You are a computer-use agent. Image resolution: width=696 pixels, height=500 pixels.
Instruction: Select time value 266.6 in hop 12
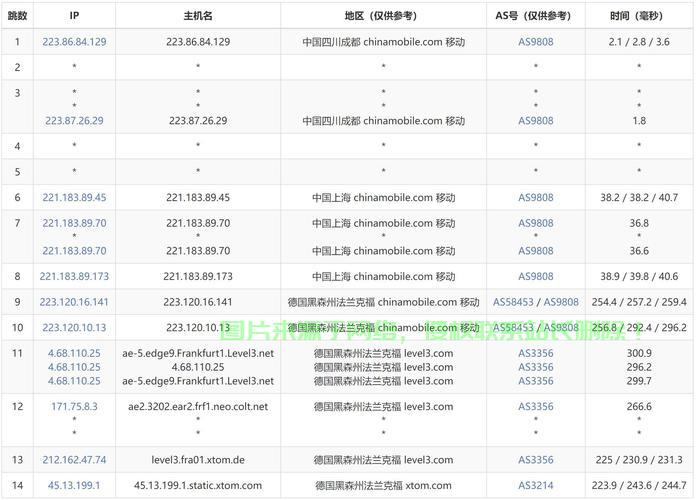[639, 406]
